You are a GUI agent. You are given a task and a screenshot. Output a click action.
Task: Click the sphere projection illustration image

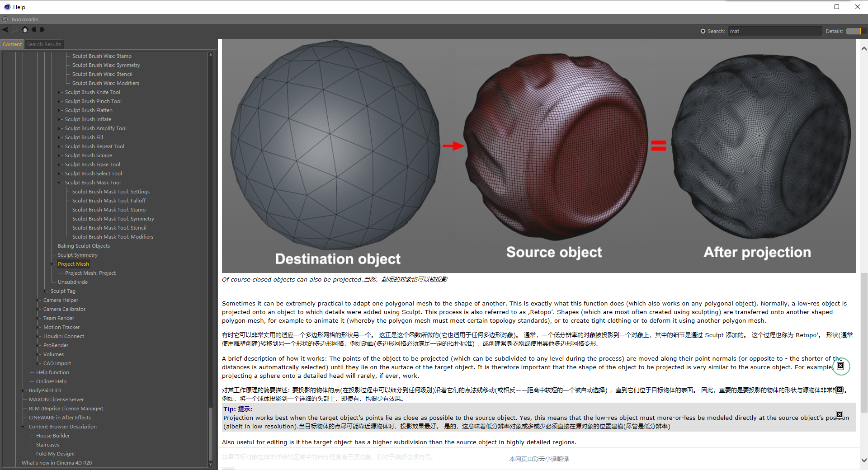(539, 156)
